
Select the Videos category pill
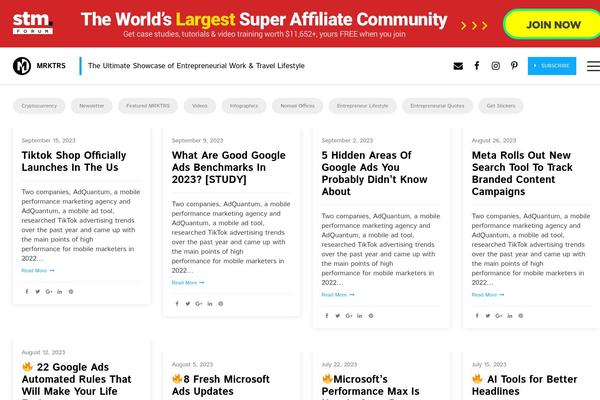[200, 106]
